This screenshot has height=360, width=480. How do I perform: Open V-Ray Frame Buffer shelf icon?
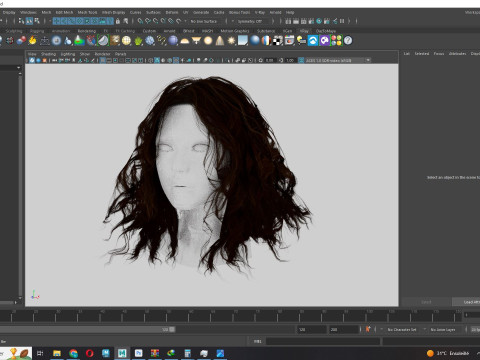click(x=289, y=41)
